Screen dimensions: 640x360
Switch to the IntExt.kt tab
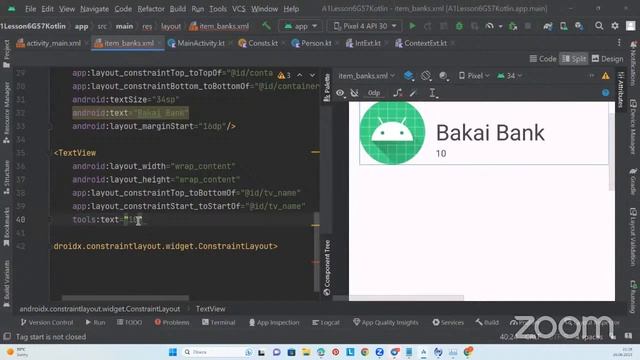[363, 43]
